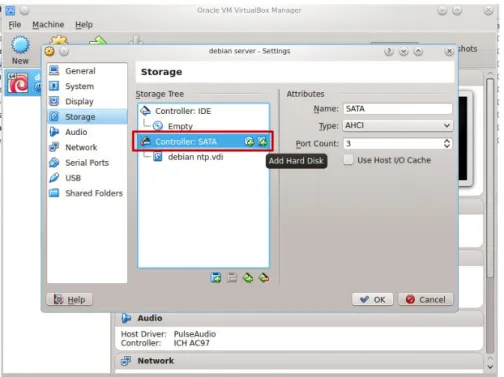
Task: Enable Use Host I/O Cache checkbox
Action: 348,160
